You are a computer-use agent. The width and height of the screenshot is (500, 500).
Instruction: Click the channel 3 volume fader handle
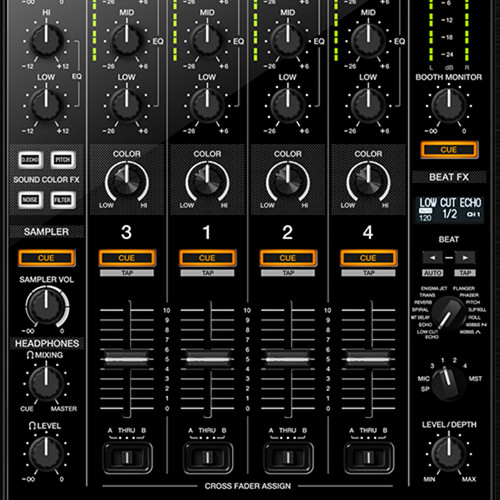127,359
